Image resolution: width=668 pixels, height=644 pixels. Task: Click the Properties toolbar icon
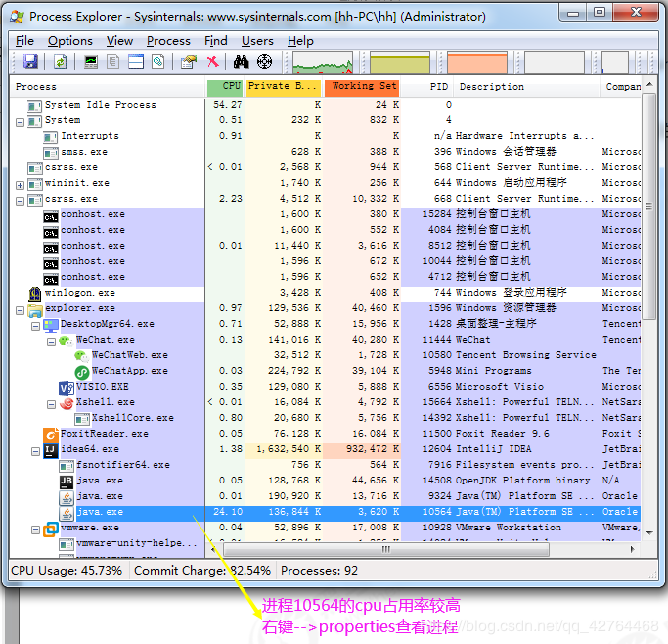pos(189,62)
